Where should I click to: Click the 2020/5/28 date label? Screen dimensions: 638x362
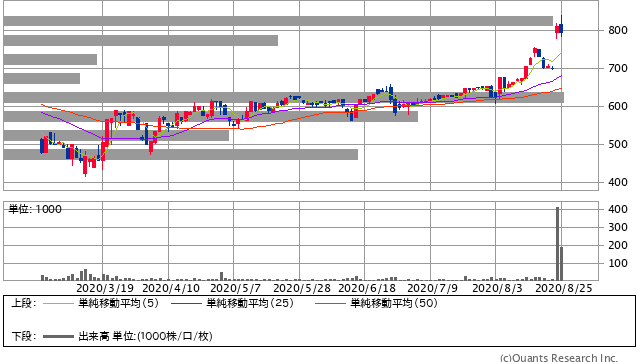[x=302, y=288]
